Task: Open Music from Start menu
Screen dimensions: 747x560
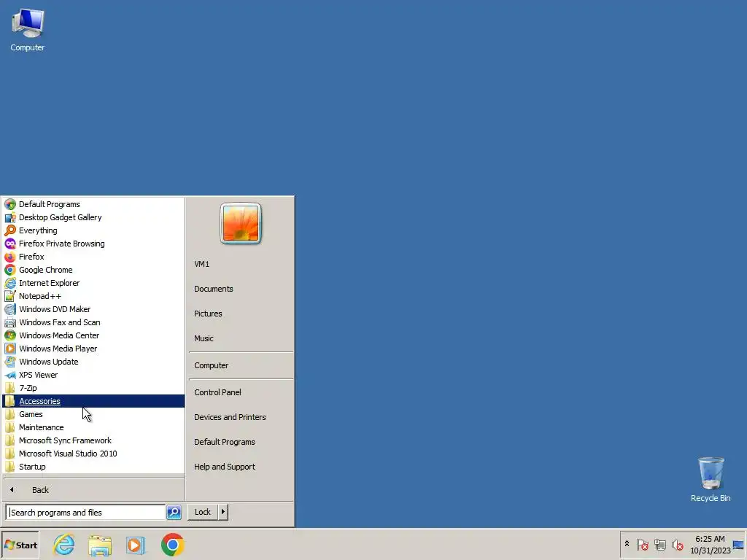Action: coord(204,338)
